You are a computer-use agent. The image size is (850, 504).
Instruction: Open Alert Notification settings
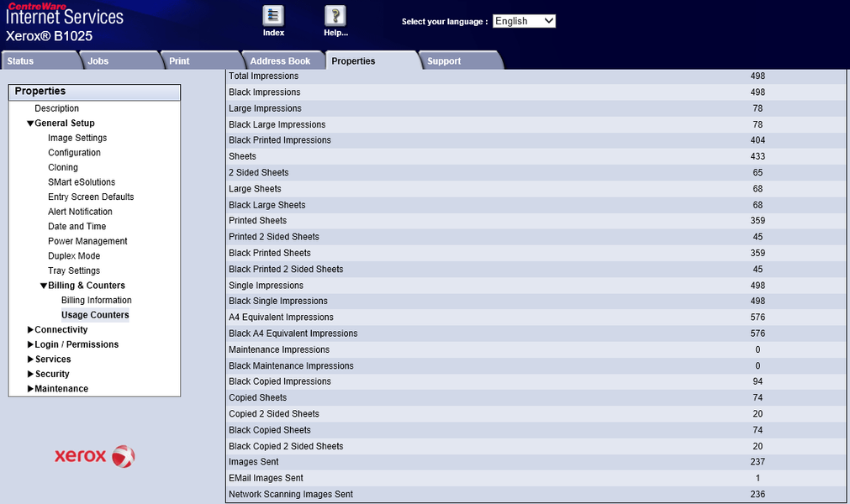click(x=80, y=212)
